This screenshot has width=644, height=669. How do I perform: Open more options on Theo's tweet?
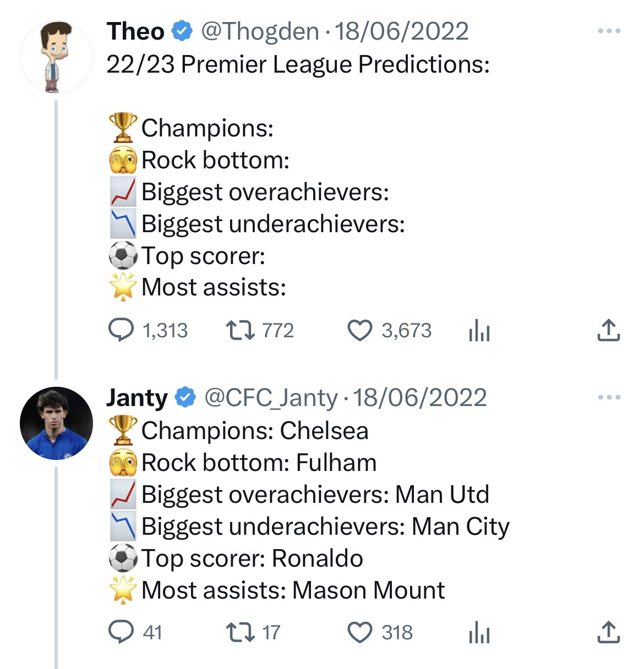point(609,31)
